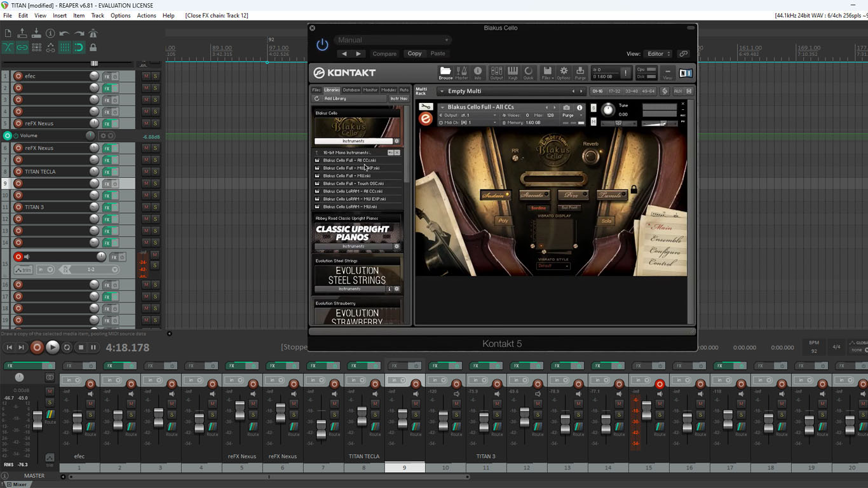Open REAPER Project Settings info icon
The image size is (868, 488).
pyautogui.click(x=50, y=33)
